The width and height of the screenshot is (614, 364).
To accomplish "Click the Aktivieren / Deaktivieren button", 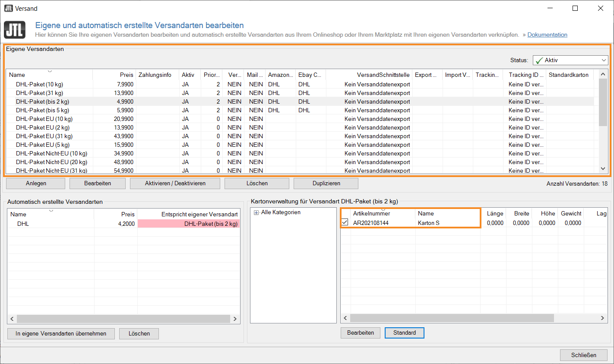I will click(175, 184).
